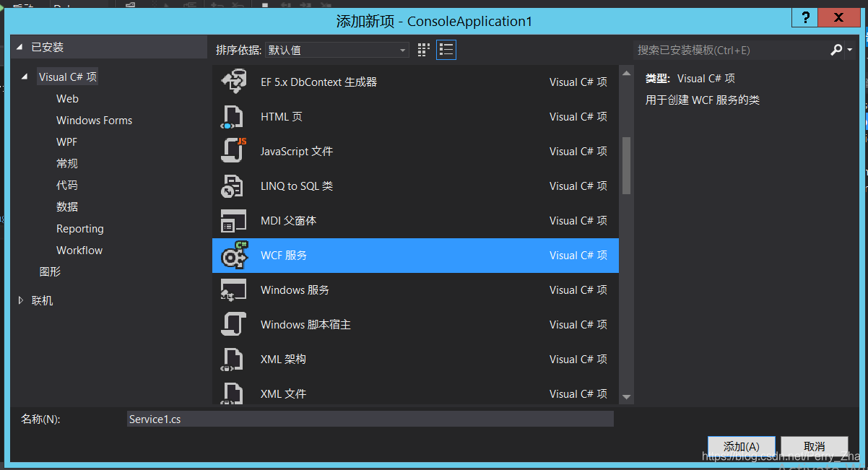
Task: Focus the 搜索已安装模板 search box
Action: coord(730,50)
